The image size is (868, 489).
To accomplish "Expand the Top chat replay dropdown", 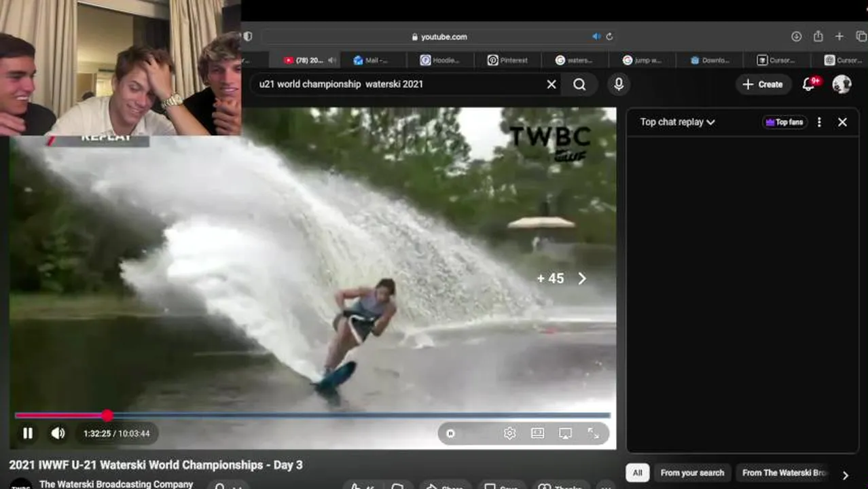I will pos(677,122).
